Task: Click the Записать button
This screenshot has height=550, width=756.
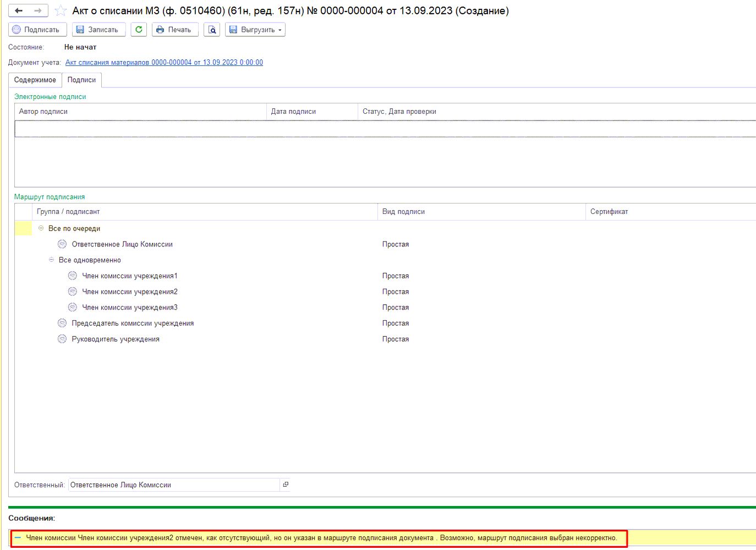Action: pyautogui.click(x=98, y=30)
